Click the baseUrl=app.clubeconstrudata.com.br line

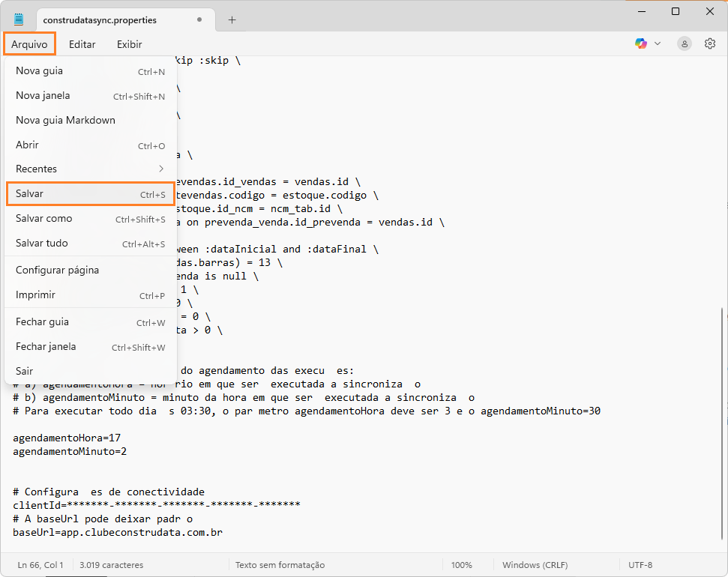pyautogui.click(x=118, y=532)
